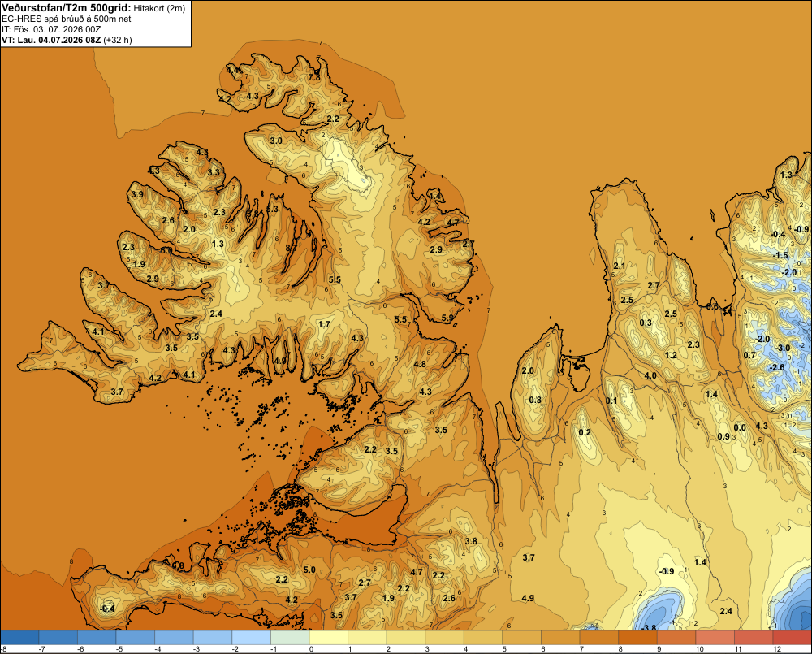Select legend swatch between -1 and 0

coord(290,637)
